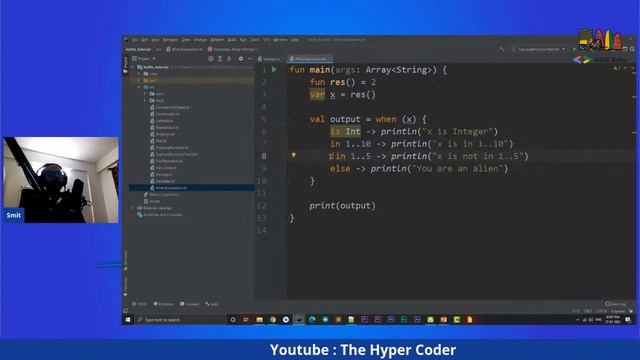Open File Explorer from the taskbar

(x=259, y=320)
